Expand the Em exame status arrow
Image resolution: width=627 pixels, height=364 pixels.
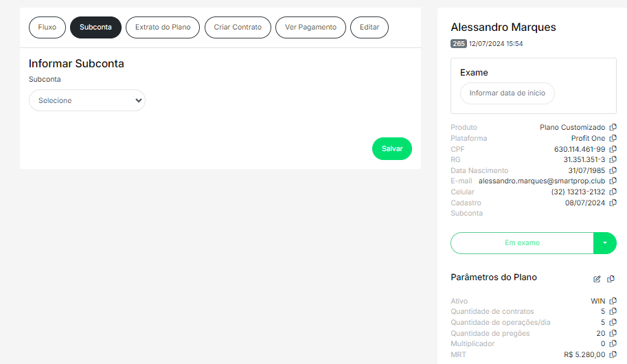(604, 243)
